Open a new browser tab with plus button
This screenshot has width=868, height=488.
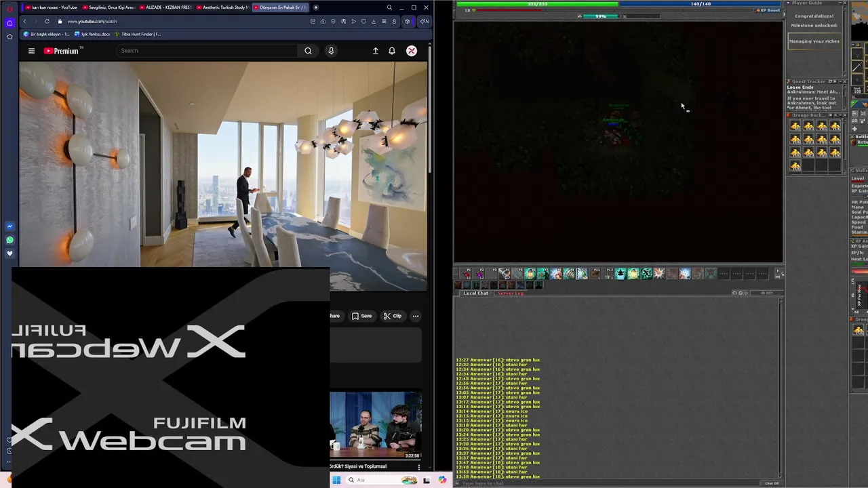[316, 7]
